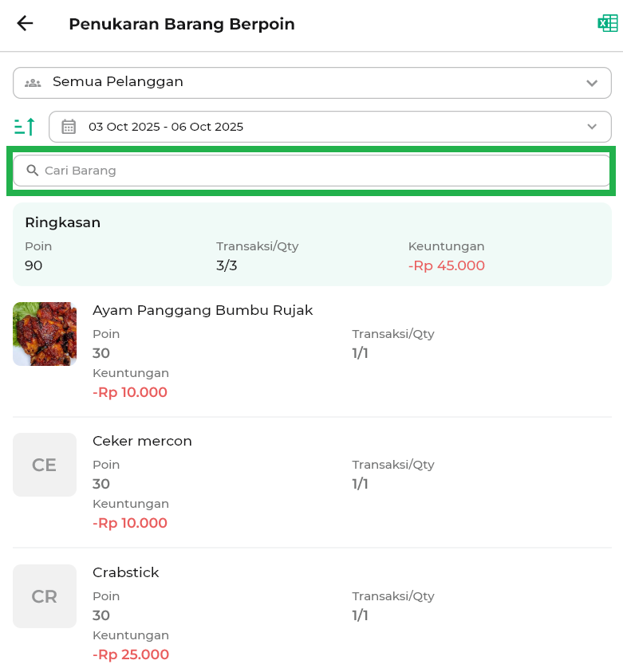Click Crabstick's -Rp 25.000 profit value

tap(131, 654)
